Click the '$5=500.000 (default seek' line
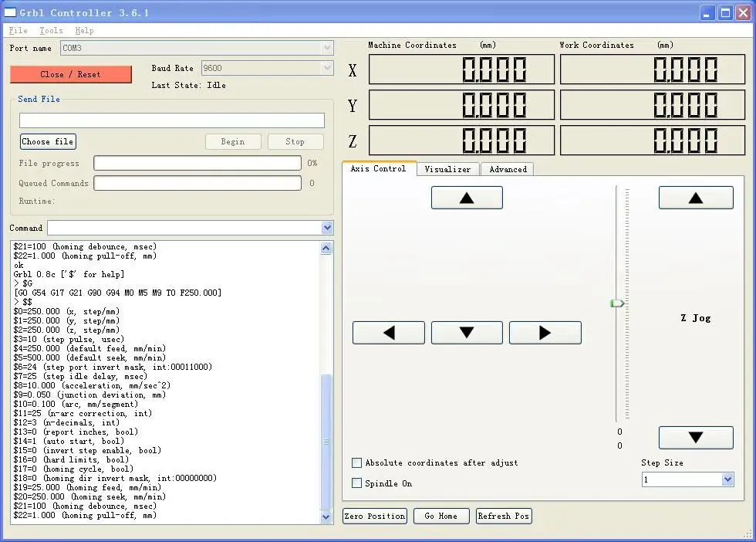Screen dimensions: 756x542 click(89, 357)
